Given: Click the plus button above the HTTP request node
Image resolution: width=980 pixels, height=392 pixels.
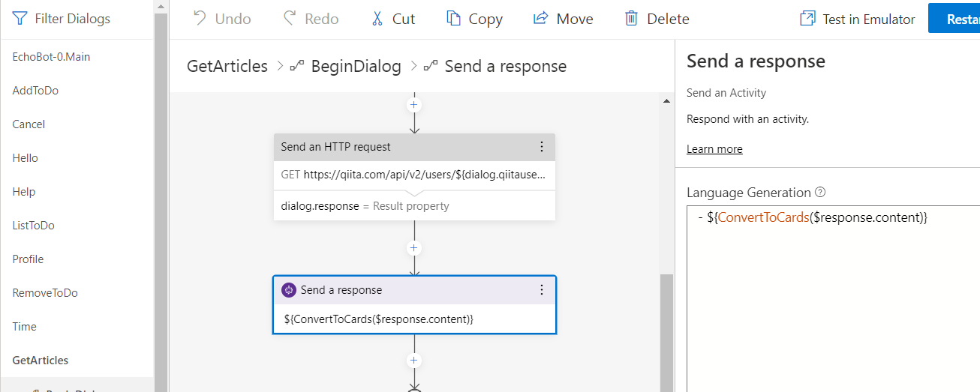Looking at the screenshot, I should (414, 104).
